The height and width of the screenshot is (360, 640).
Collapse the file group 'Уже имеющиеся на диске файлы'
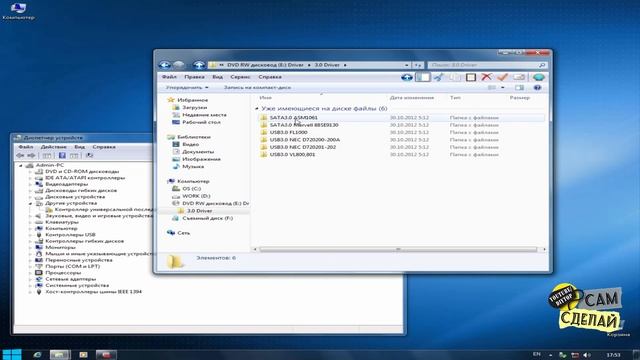[257, 109]
